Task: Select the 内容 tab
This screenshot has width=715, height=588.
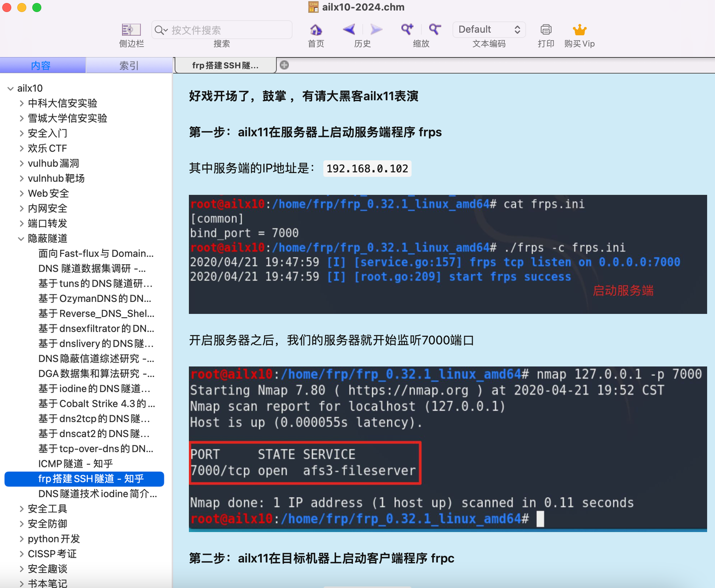Action: [x=43, y=65]
